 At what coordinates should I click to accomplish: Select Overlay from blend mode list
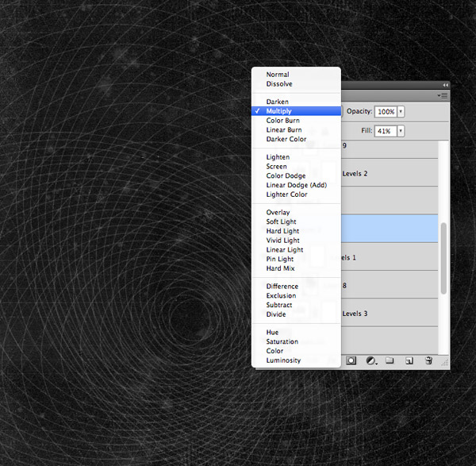[x=278, y=213]
